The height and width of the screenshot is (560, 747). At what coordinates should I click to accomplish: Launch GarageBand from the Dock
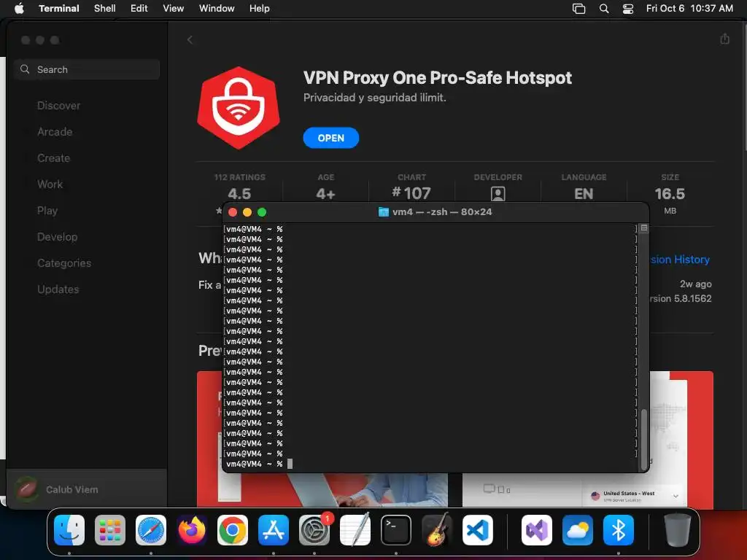(437, 530)
